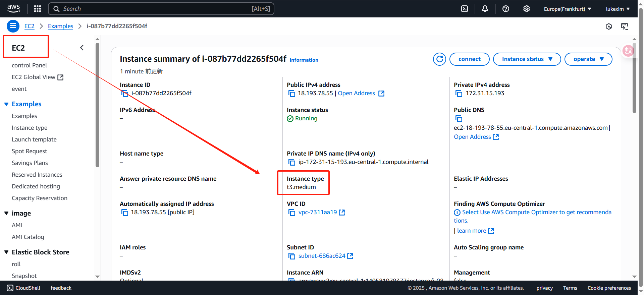The width and height of the screenshot is (644, 295).
Task: Copy the automatically assigned IP address
Action: 125,213
